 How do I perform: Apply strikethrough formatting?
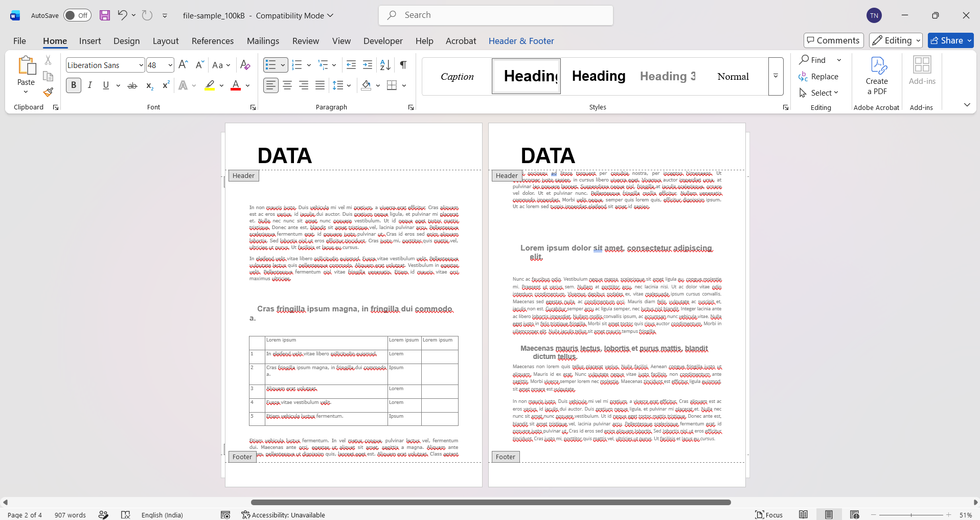click(132, 85)
